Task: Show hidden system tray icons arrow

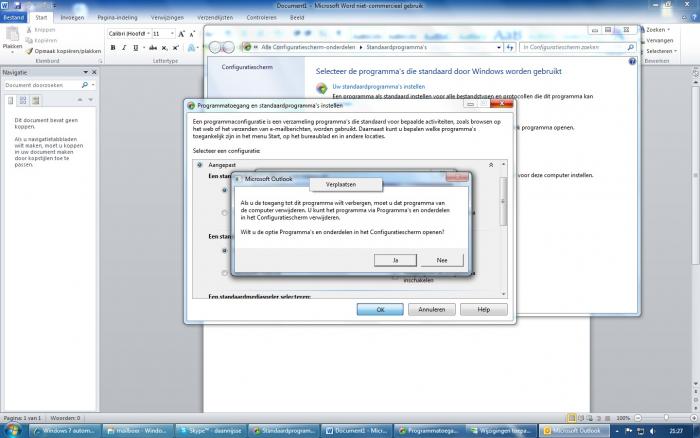Action: (x=617, y=431)
